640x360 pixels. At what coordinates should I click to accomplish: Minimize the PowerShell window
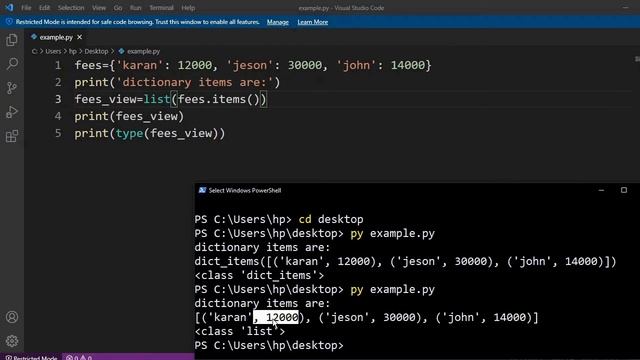coord(601,190)
